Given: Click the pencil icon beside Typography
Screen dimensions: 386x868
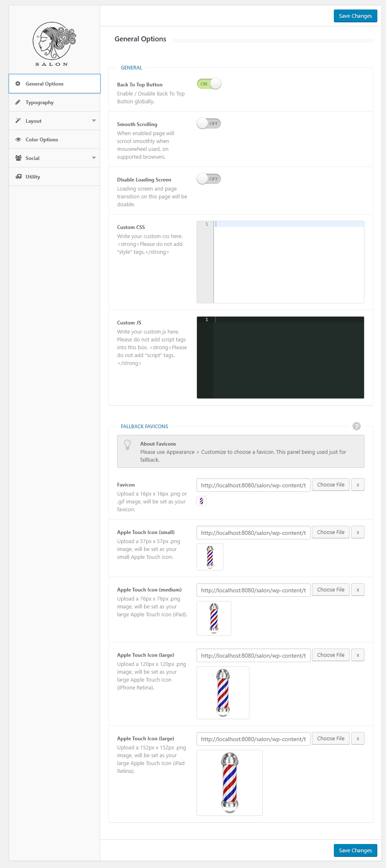Looking at the screenshot, I should click(18, 102).
